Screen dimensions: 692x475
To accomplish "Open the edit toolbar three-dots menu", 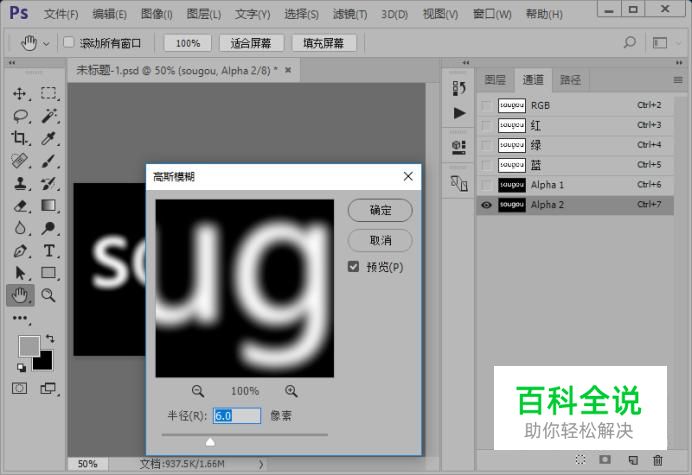I will pyautogui.click(x=20, y=318).
